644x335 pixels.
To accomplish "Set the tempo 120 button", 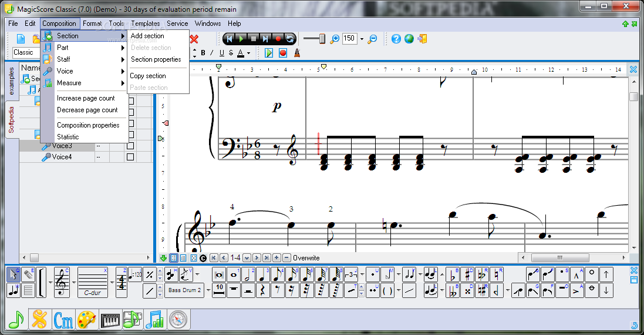I will 135,274.
